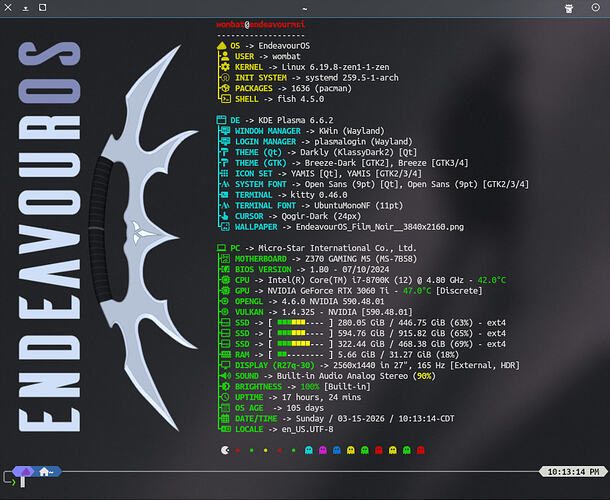Click the monitor icon beside WINDOW MANAGER
The image size is (610, 500).
pyautogui.click(x=225, y=131)
